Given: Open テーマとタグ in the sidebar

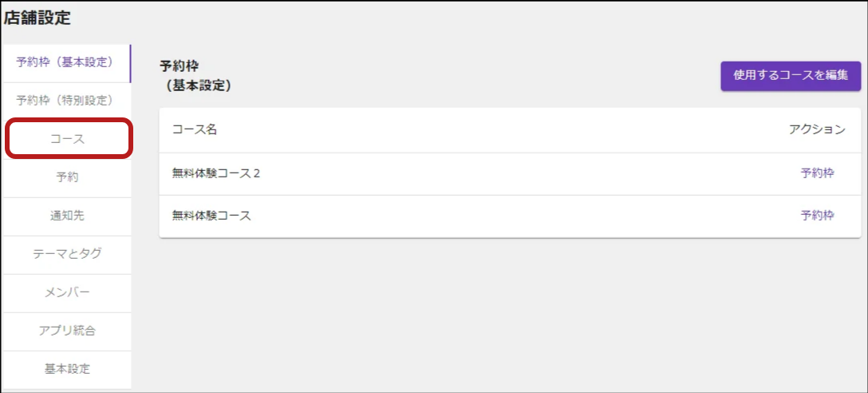Looking at the screenshot, I should click(x=68, y=255).
